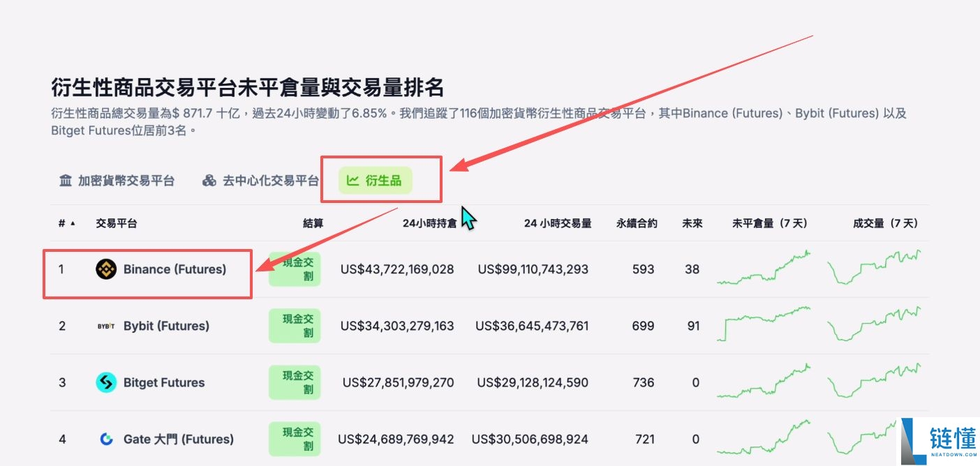The image size is (980, 466).
Task: Sort by 24 小時交易量 column header
Action: pos(558,223)
